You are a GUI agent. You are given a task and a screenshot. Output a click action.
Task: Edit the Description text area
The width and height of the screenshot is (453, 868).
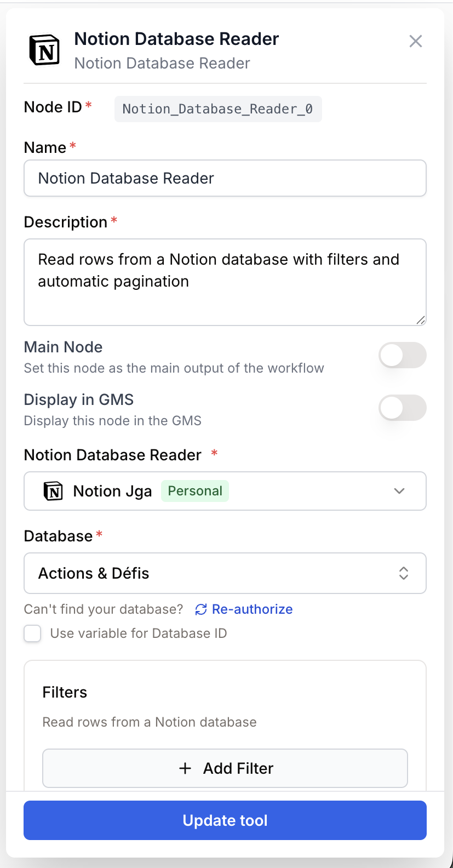point(225,282)
